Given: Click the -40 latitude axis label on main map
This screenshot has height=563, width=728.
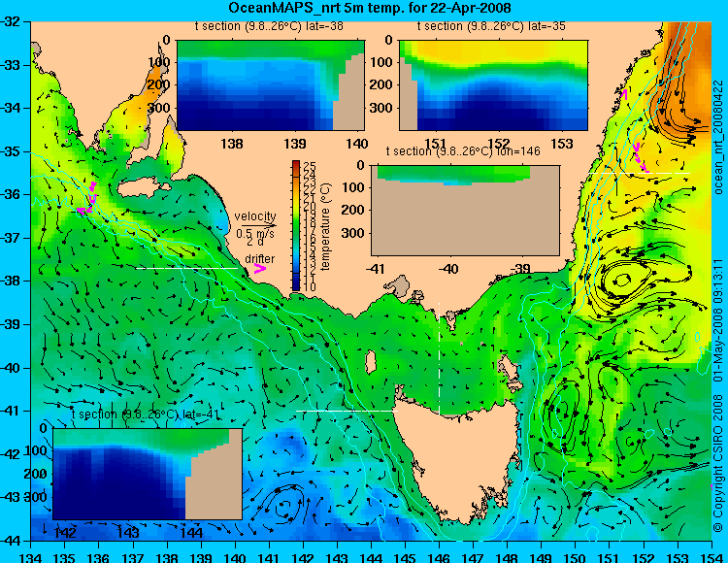Looking at the screenshot, I should [11, 368].
